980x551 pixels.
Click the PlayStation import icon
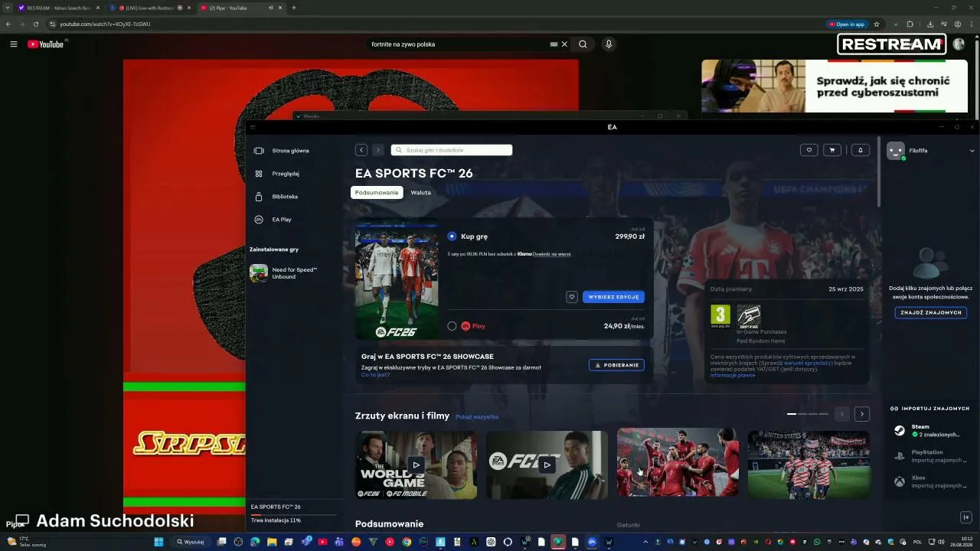[x=900, y=456]
